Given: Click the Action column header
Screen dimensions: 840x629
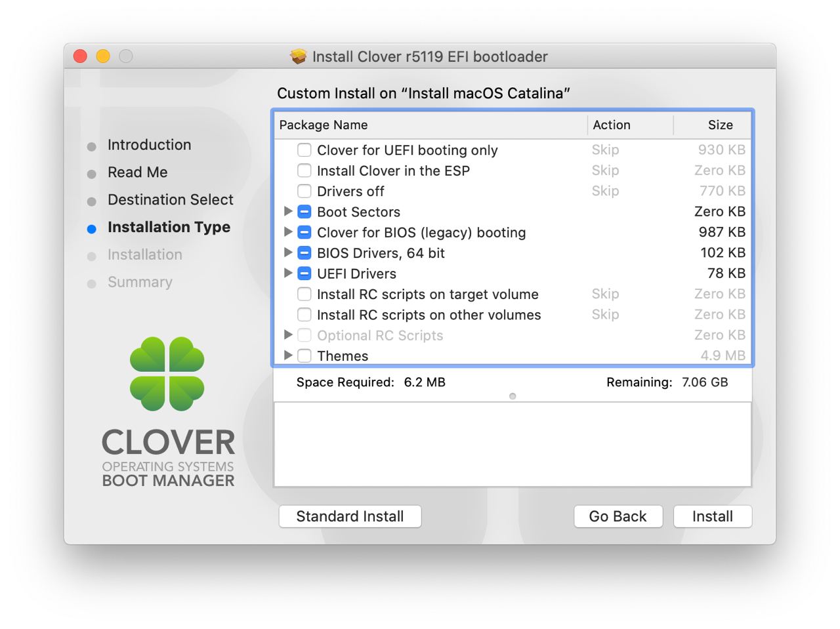Looking at the screenshot, I should click(x=631, y=125).
